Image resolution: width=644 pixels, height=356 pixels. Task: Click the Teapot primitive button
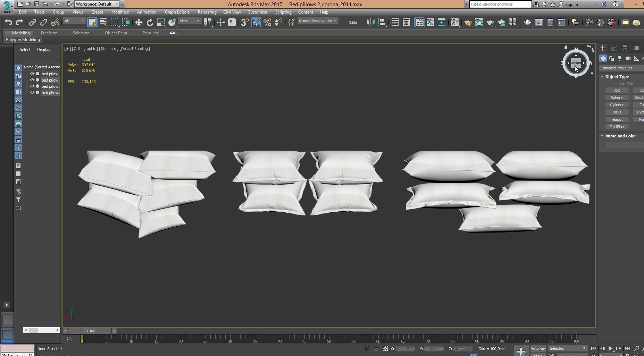click(x=617, y=119)
